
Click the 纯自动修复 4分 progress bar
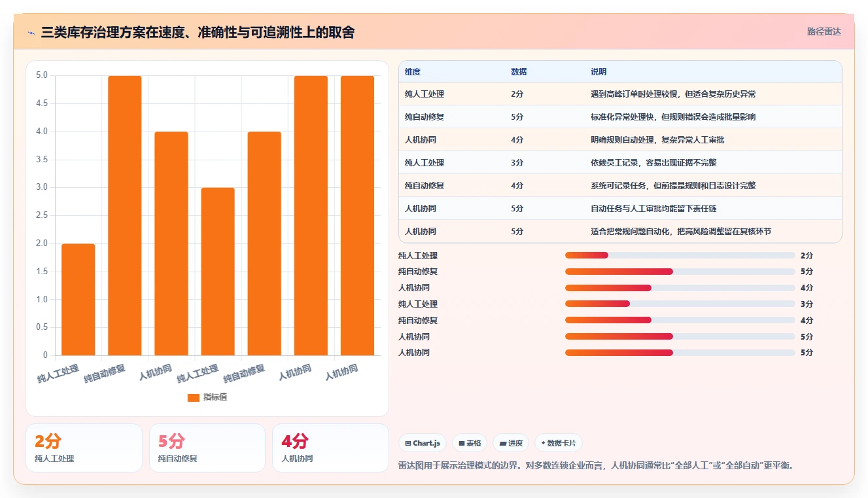pyautogui.click(x=680, y=320)
